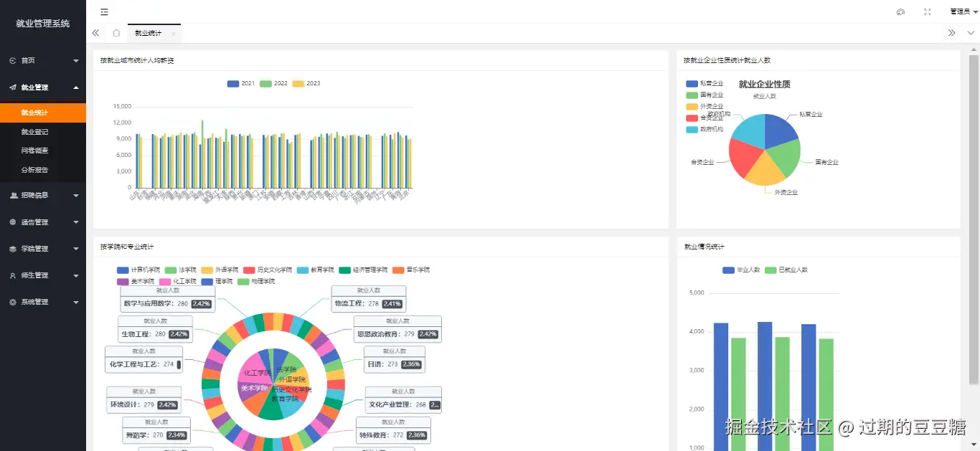Click the people icon beside 招聘信息

(x=14, y=195)
